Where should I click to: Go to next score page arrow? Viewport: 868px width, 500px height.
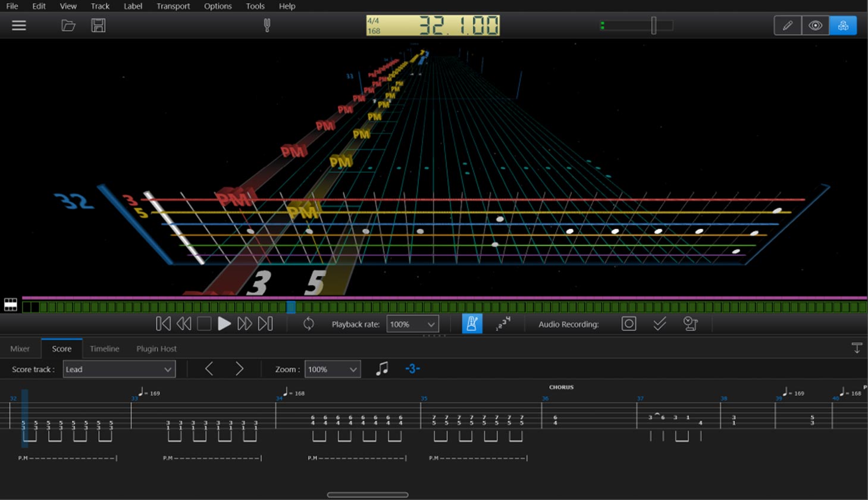pyautogui.click(x=239, y=369)
